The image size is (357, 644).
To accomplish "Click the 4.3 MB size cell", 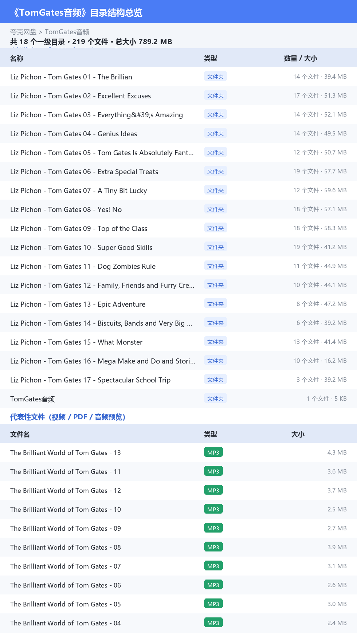I will coord(337,452).
